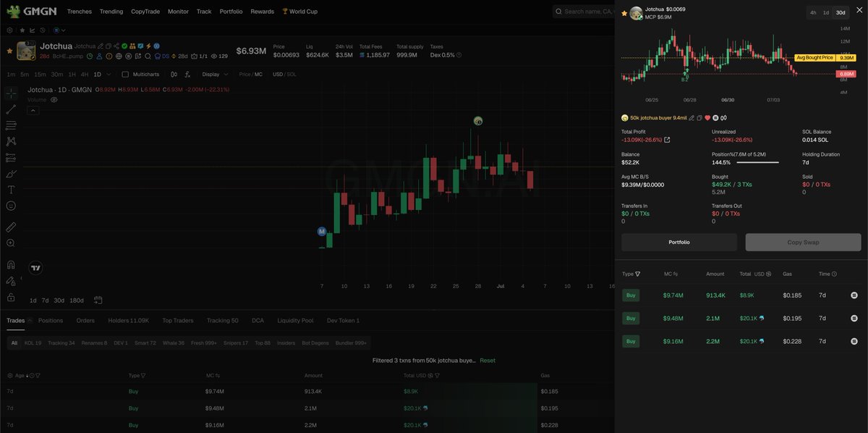Viewport: 868px width, 433px height.
Task: Click Avg Bought Price marker label
Action: (815, 57)
